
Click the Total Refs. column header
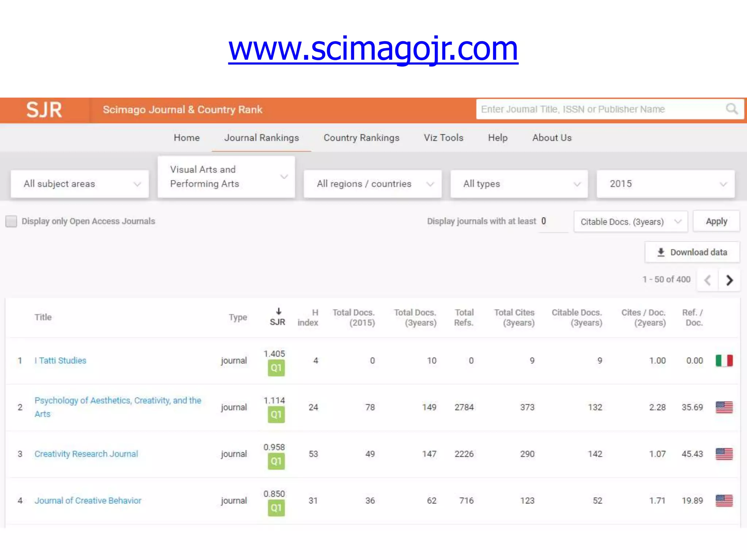click(464, 317)
